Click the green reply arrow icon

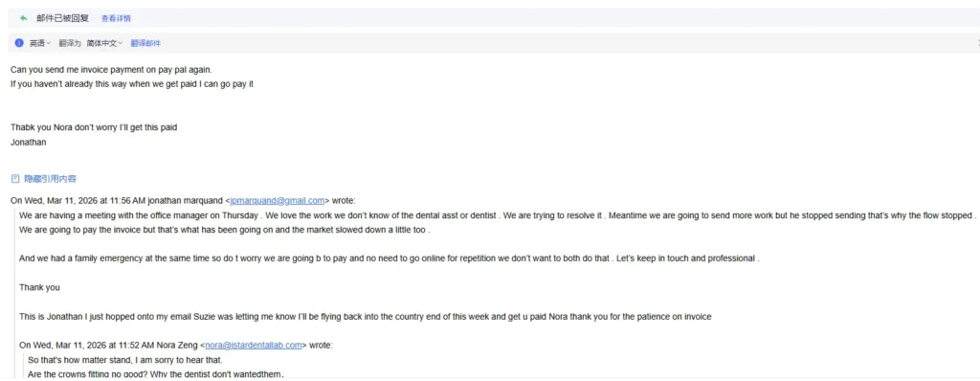pos(24,18)
